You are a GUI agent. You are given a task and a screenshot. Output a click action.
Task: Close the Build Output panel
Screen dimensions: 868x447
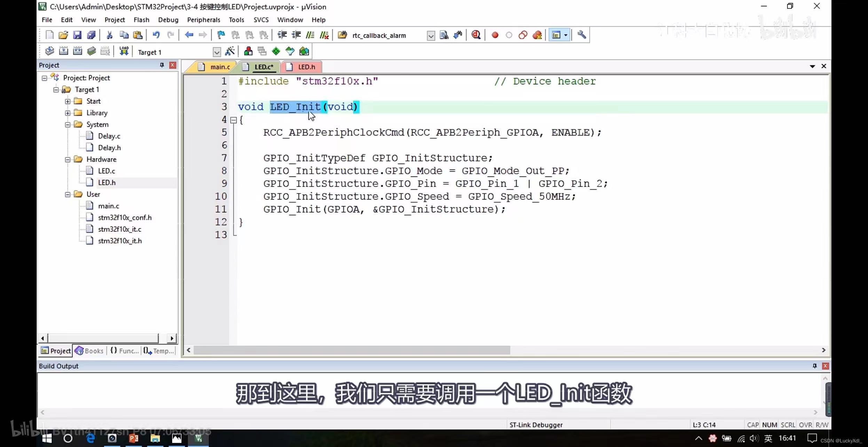[x=825, y=366]
